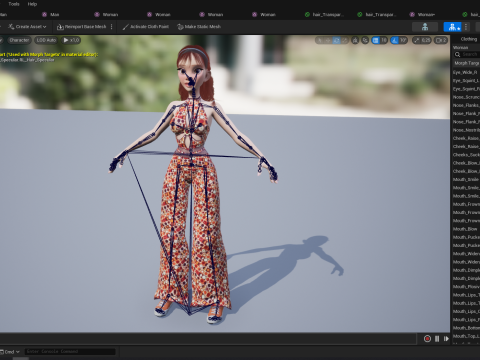Switch to the Man asset tab
This screenshot has width=480, height=360.
pos(51,14)
